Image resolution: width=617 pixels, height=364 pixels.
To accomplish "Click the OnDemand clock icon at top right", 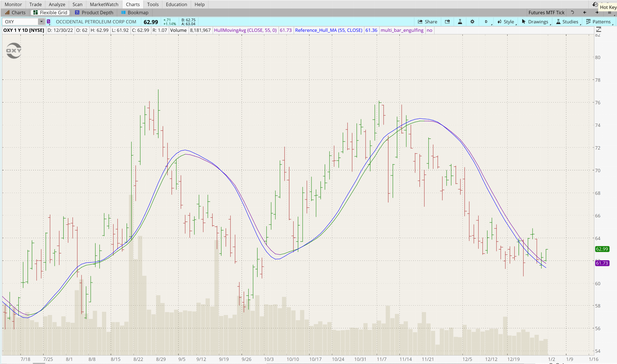I will pos(595,5).
